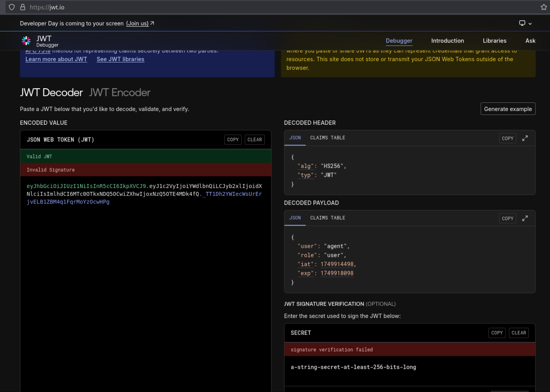Click the JSON WEB TOKEN (JWT) label
This screenshot has height=392, width=550.
point(60,139)
